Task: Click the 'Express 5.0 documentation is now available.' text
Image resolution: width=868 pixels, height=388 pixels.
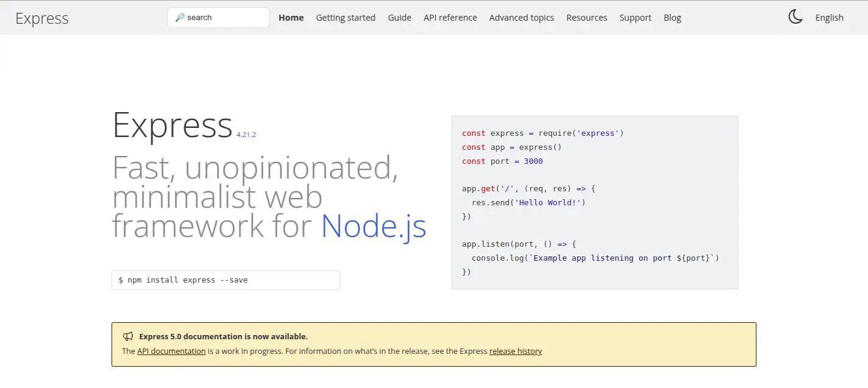Action: [223, 336]
